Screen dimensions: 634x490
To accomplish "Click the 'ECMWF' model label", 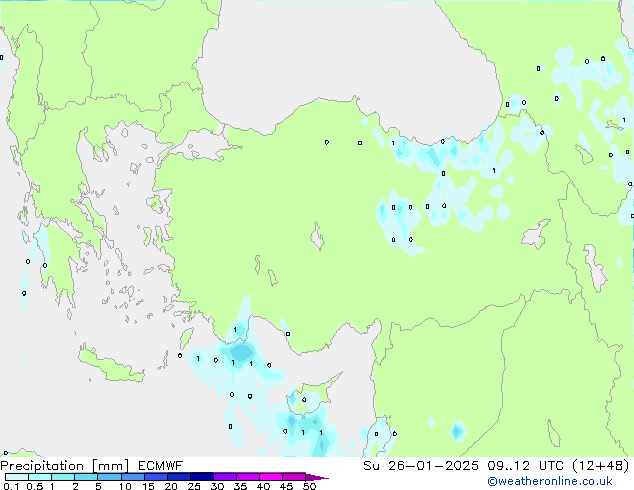I will point(161,466).
